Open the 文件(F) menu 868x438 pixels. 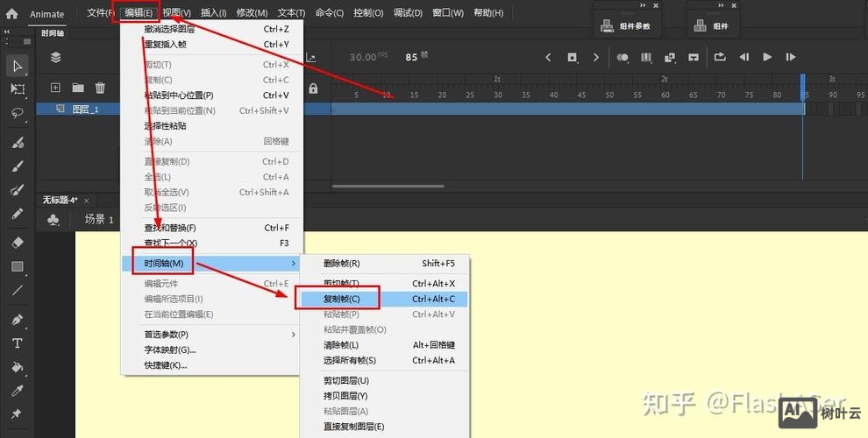pos(100,13)
